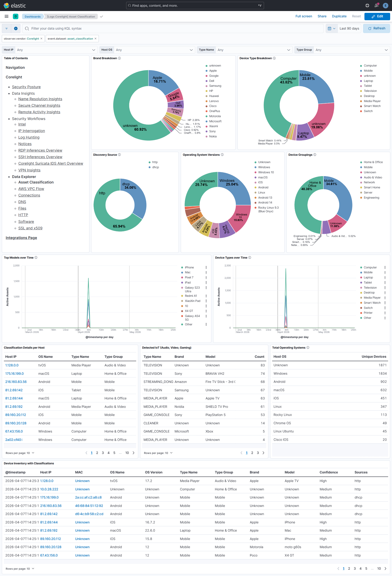
Task: Go to next page in Detected IoT table
Action: pyautogui.click(x=263, y=453)
